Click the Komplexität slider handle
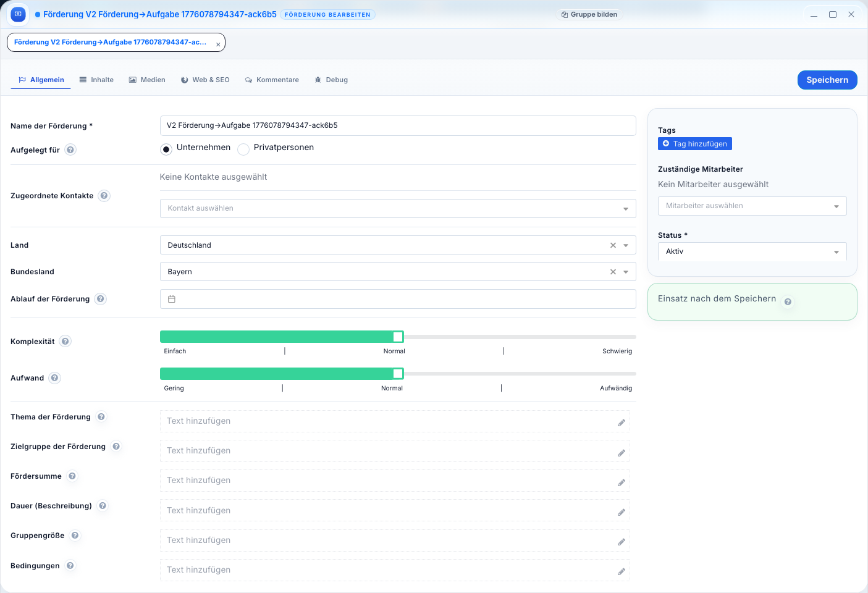 [398, 337]
